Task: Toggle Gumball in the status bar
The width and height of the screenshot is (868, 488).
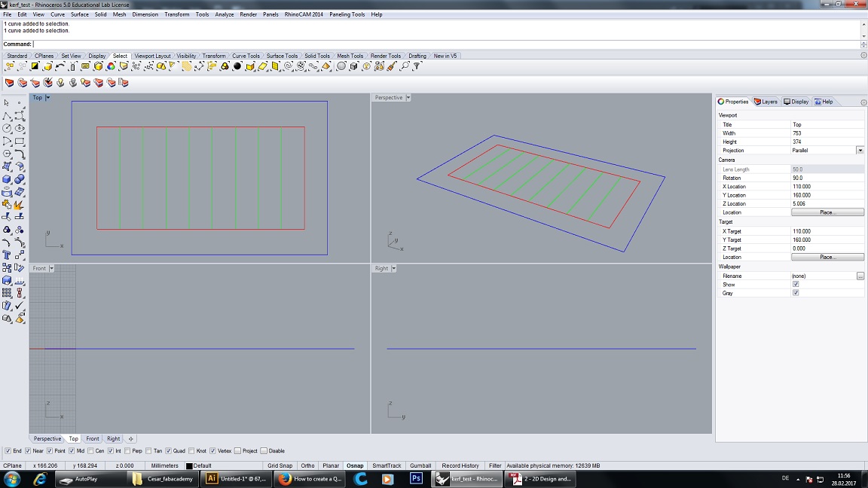Action: 420,466
